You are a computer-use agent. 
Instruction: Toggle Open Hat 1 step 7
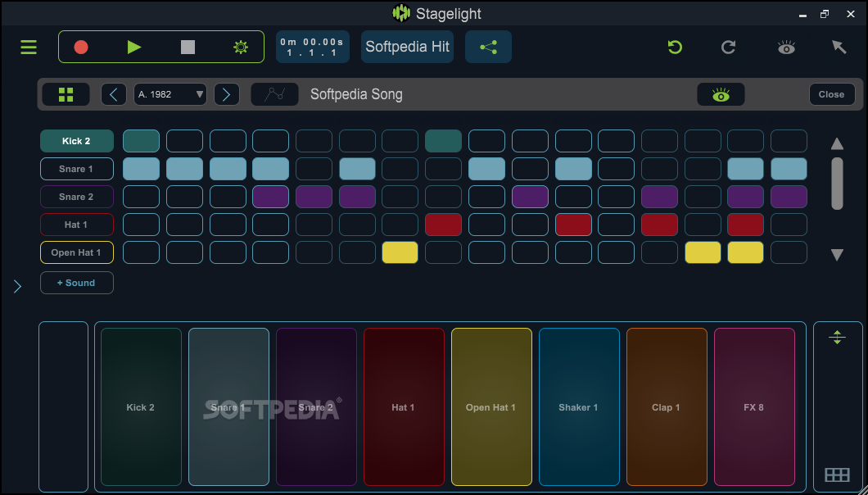pos(400,252)
